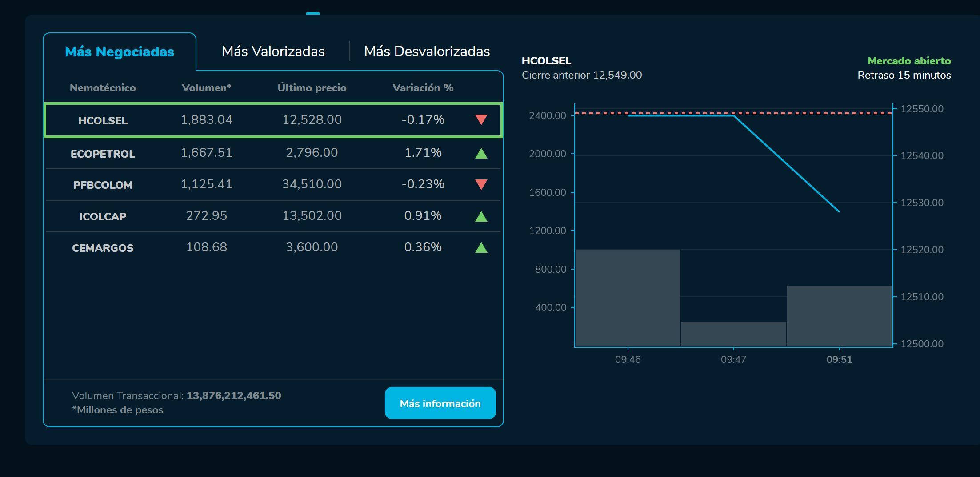Click the green up arrow next to ICOLCAP

(x=481, y=216)
